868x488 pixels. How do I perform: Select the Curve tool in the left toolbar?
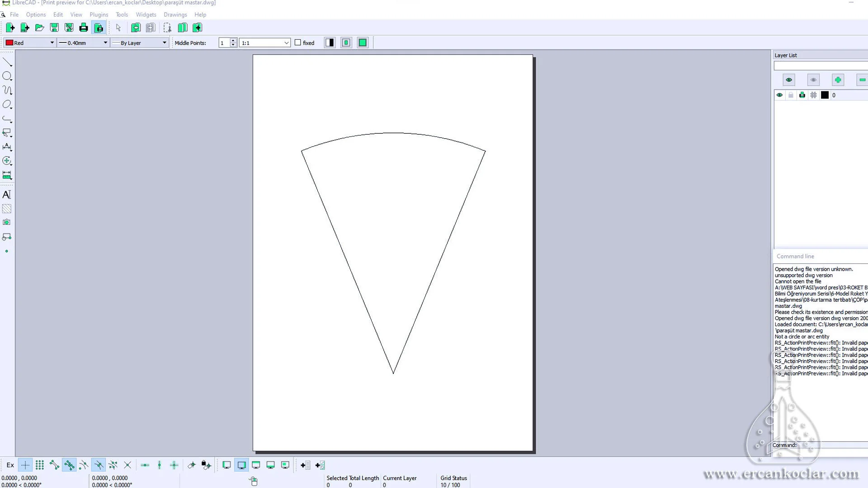(7, 90)
